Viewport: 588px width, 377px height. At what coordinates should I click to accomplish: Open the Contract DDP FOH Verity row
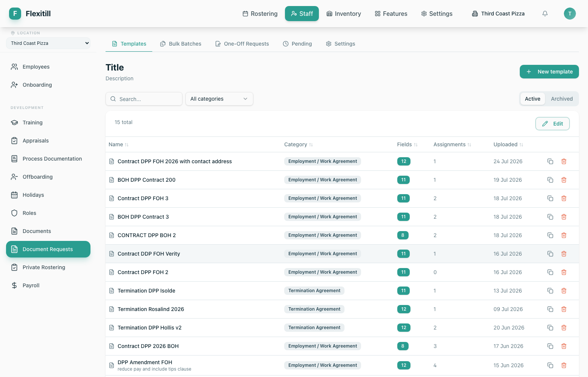[x=342, y=254]
